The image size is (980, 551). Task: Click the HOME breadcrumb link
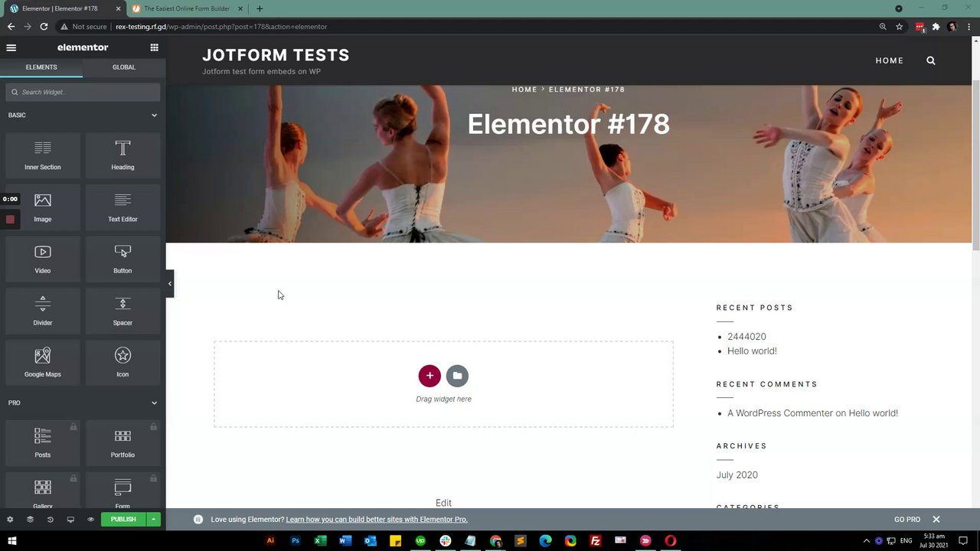[x=524, y=90]
